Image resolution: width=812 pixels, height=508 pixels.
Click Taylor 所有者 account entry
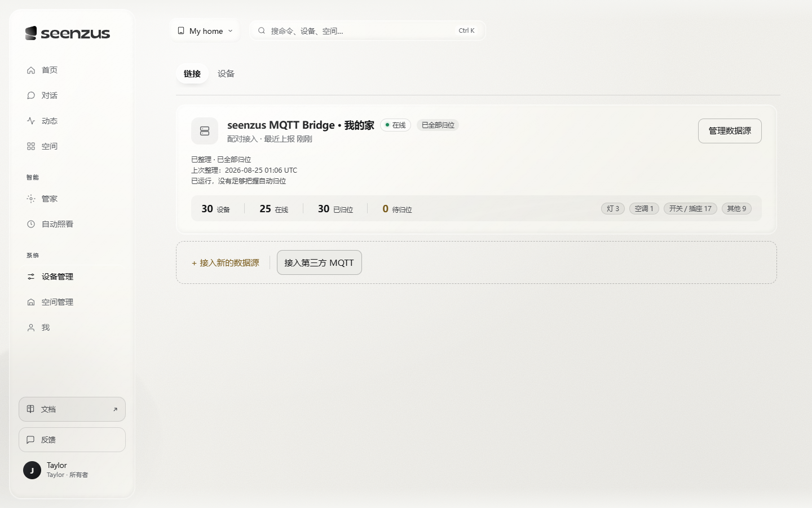tap(72, 470)
